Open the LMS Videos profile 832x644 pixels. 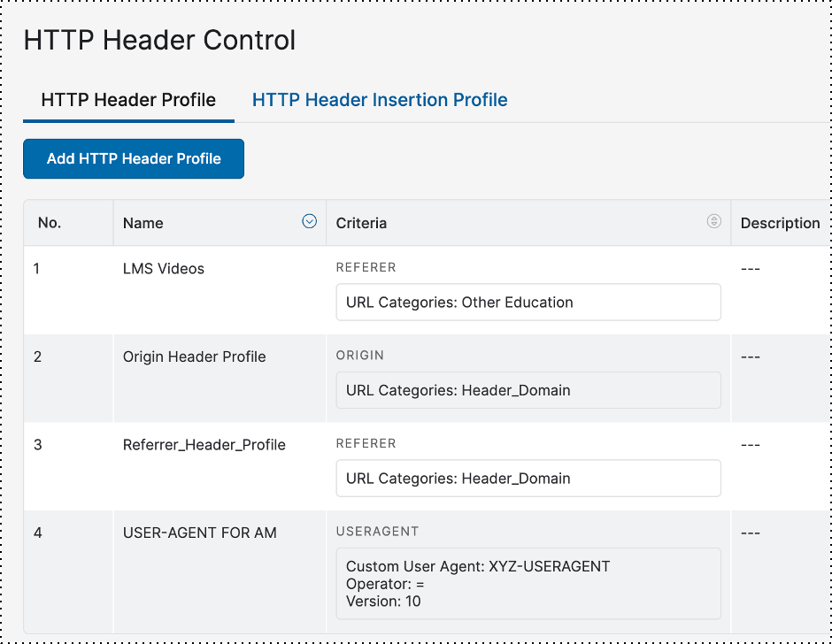(x=164, y=269)
